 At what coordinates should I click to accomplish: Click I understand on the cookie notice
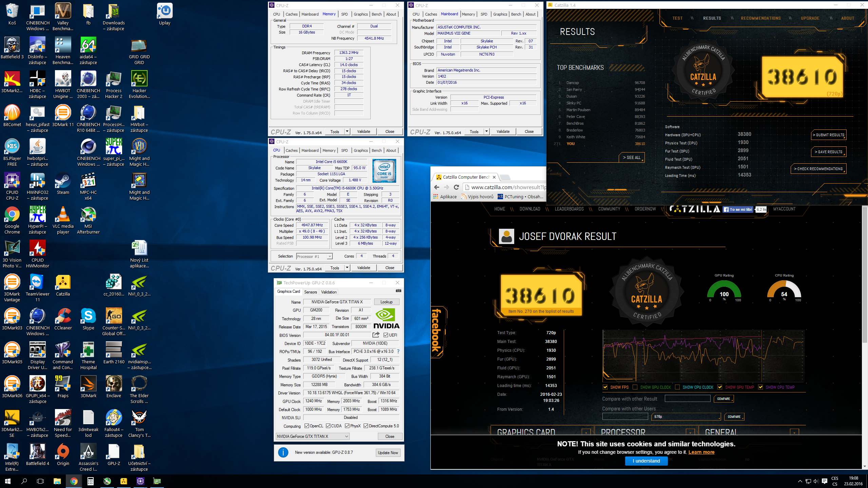click(646, 461)
